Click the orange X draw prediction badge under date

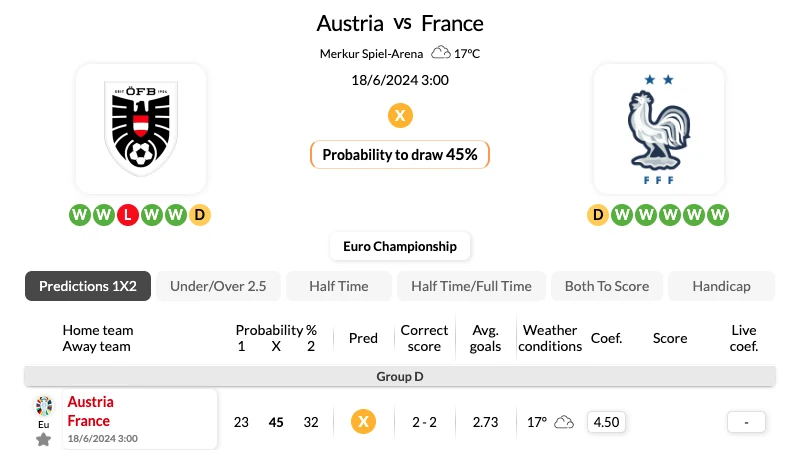point(400,115)
